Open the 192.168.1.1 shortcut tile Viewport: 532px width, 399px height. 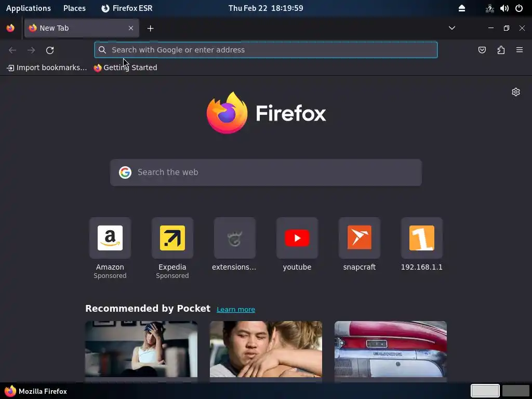coord(422,244)
